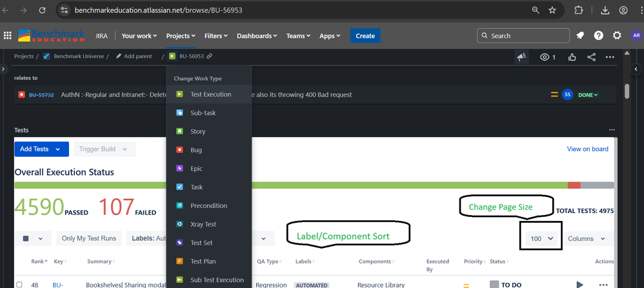Click in the Jira Search field
Image resolution: width=644 pixels, height=288 pixels.
[523, 36]
